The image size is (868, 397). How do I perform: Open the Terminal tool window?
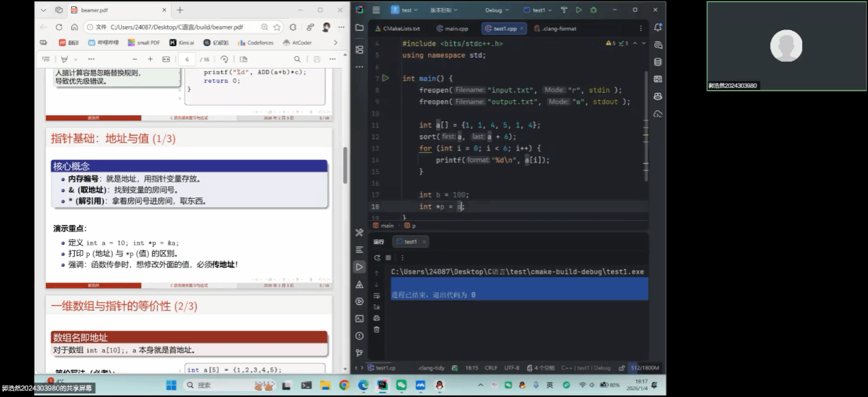click(x=359, y=318)
